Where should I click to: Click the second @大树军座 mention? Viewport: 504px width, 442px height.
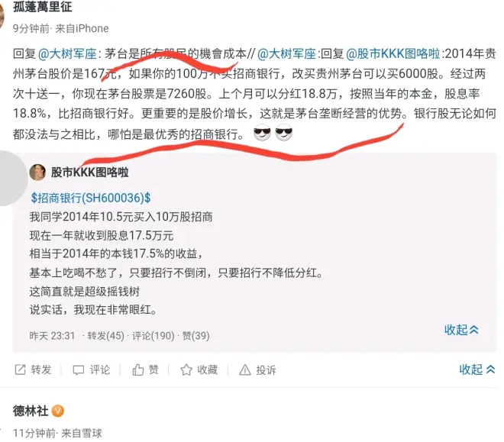(286, 53)
